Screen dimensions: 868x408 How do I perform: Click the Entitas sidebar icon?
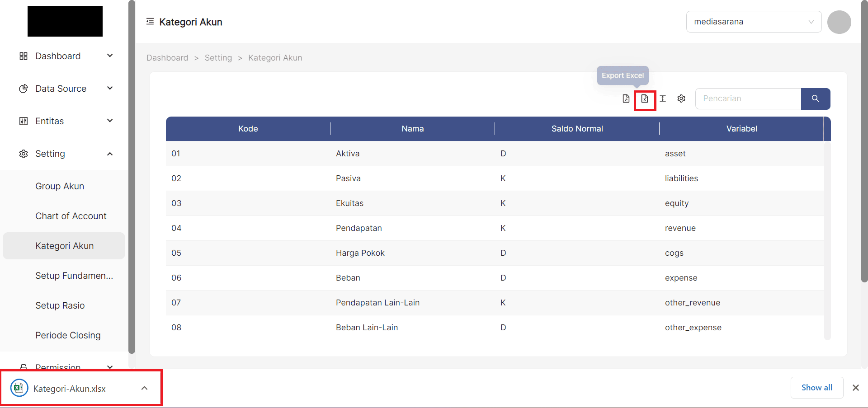pyautogui.click(x=24, y=121)
